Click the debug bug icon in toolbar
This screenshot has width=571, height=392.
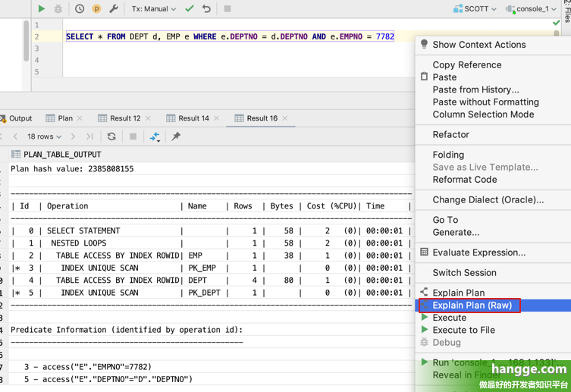58,8
